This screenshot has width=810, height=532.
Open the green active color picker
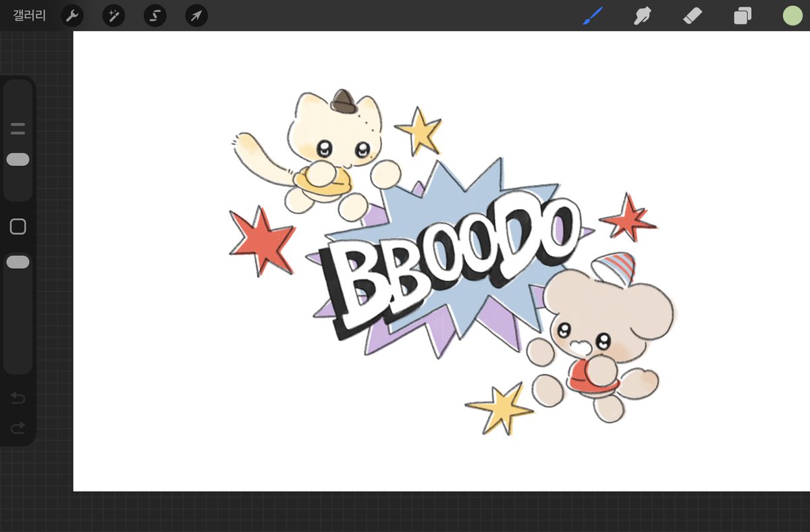792,16
